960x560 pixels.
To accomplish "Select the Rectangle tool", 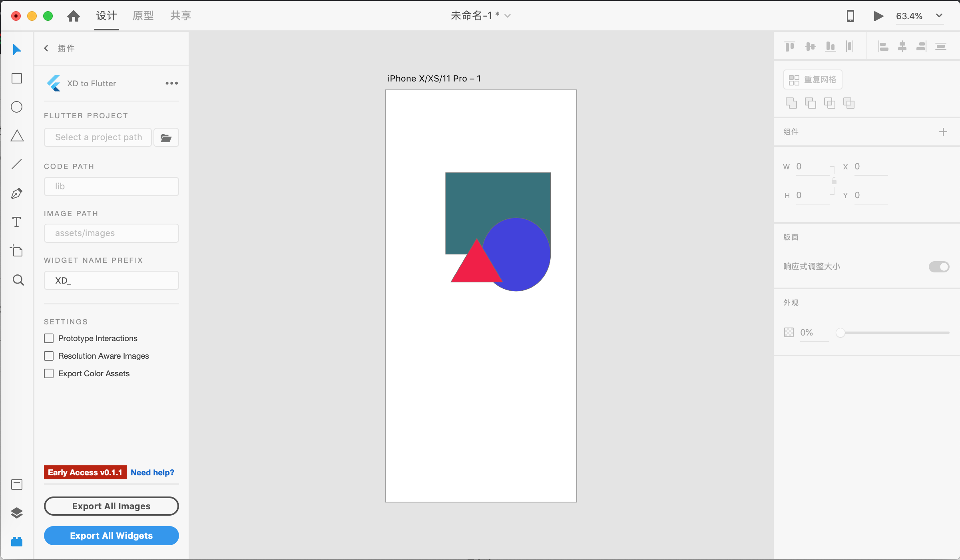I will pyautogui.click(x=17, y=78).
